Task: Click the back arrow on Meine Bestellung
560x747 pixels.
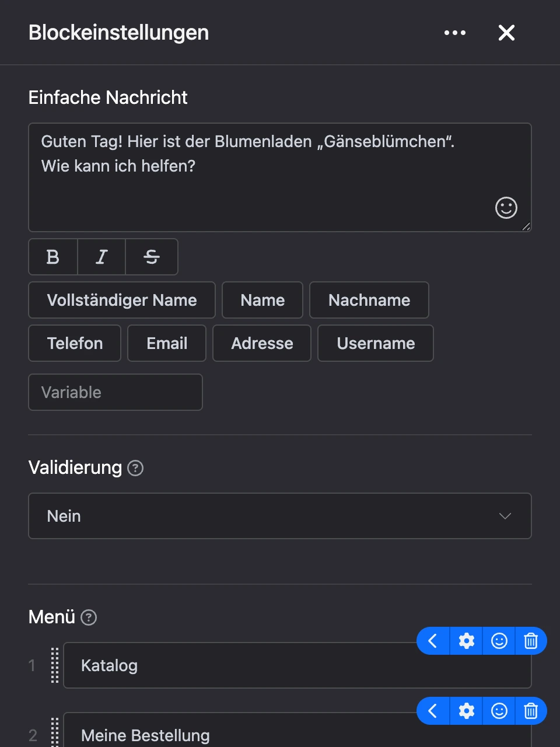Action: [x=433, y=711]
